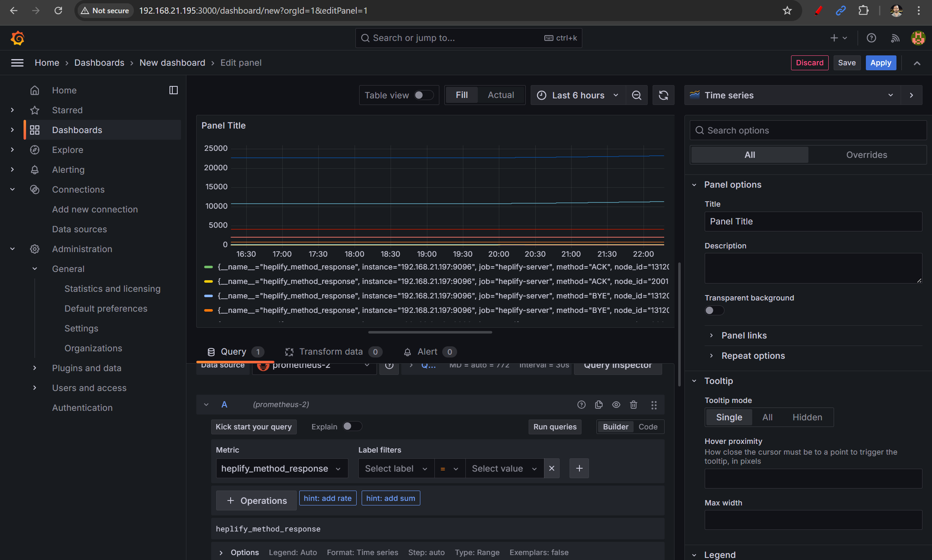This screenshot has height=560, width=932.
Task: Open the Select label dropdown
Action: pyautogui.click(x=396, y=468)
